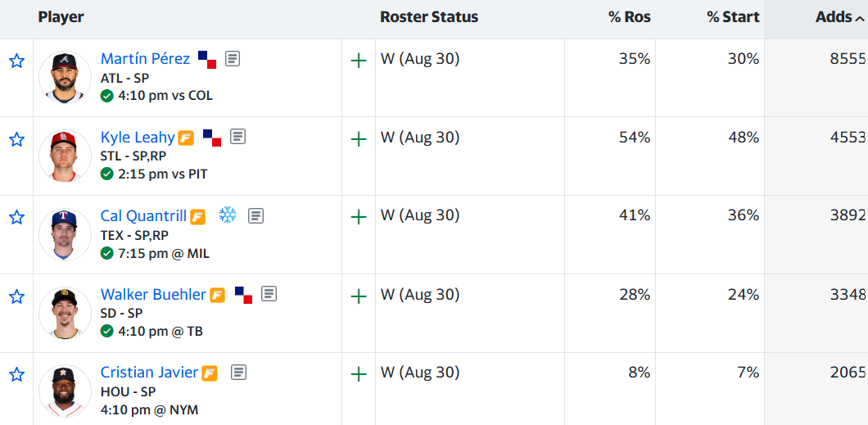Add Martín Pérez with the plus icon

coord(359,61)
